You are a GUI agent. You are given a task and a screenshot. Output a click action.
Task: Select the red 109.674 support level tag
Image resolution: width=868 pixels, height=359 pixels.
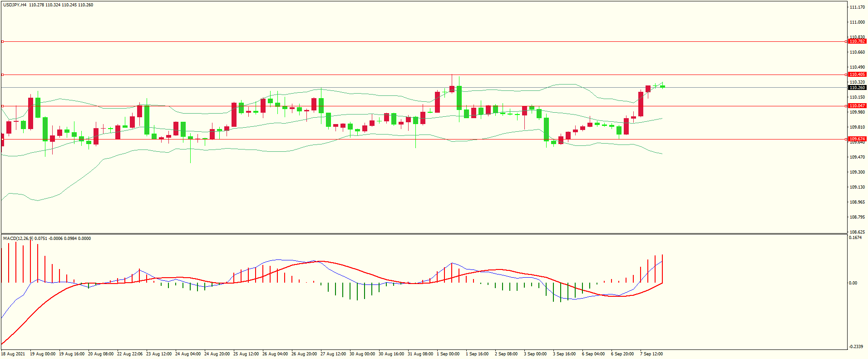pos(857,139)
